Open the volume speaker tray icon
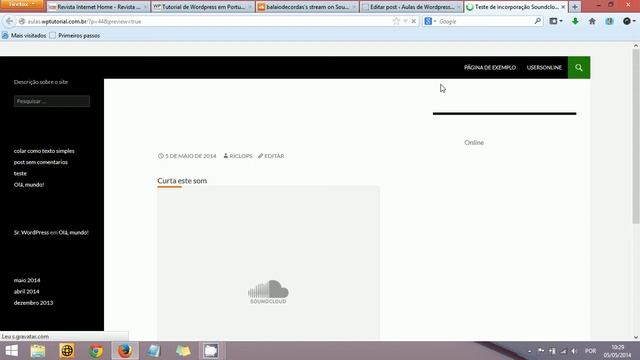640x360 pixels. coord(574,351)
